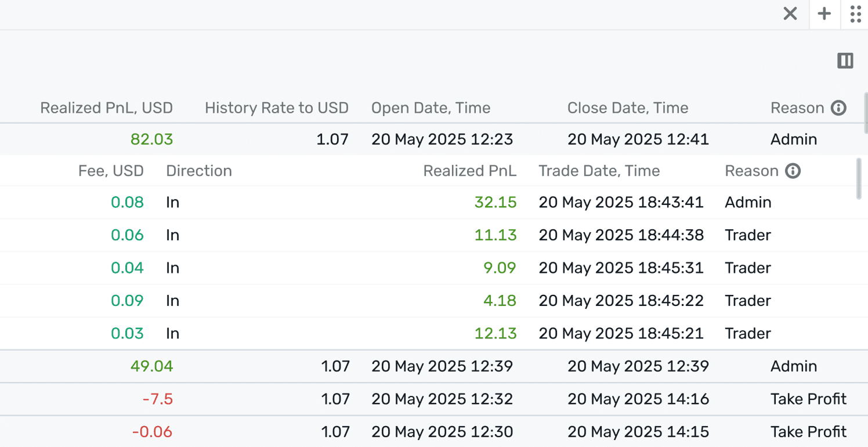Sort nested table by Trade Date, Time
The image size is (868, 447).
click(599, 171)
